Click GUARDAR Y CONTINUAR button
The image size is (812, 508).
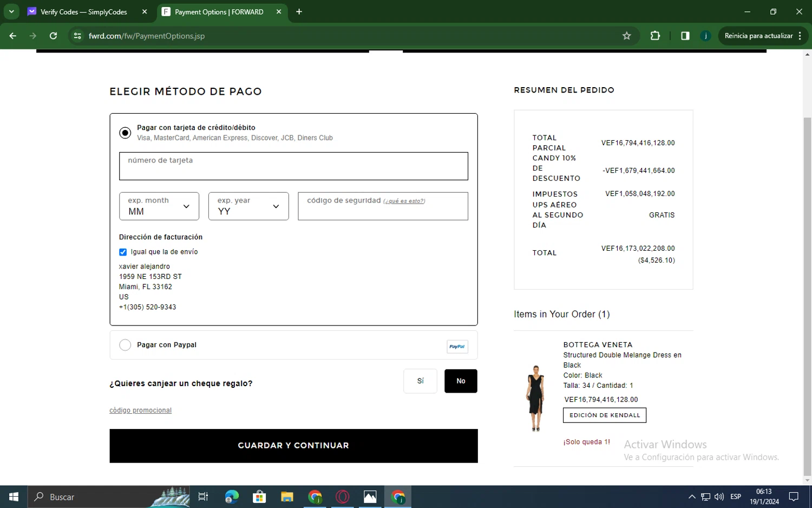[293, 446]
